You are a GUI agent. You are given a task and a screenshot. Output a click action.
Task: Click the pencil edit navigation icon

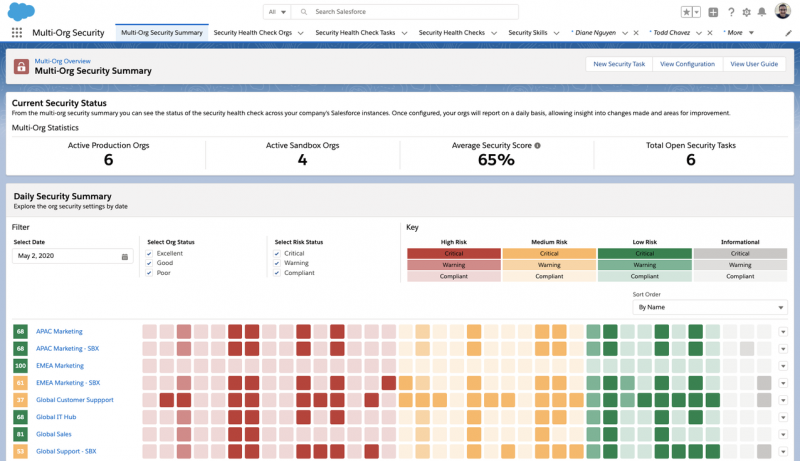tap(788, 33)
